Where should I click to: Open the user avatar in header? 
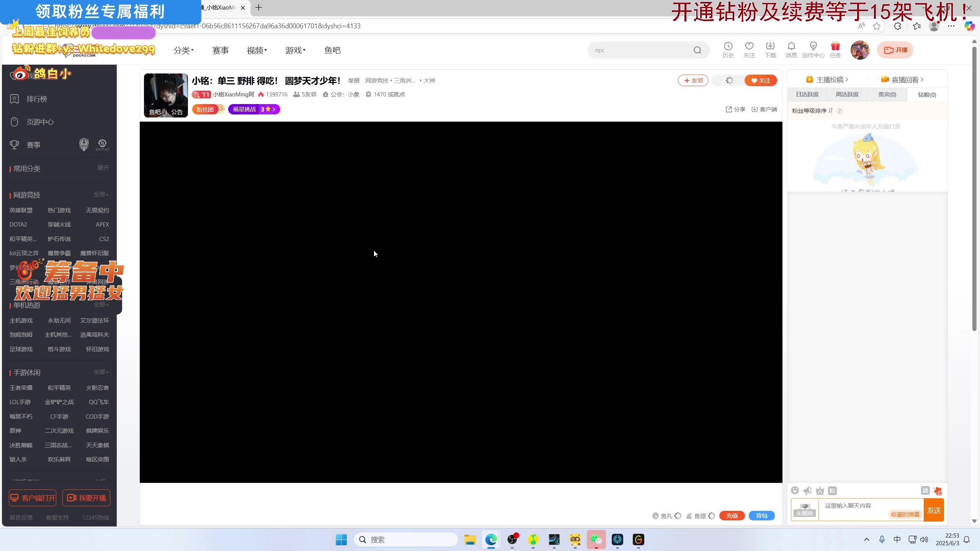coord(860,50)
